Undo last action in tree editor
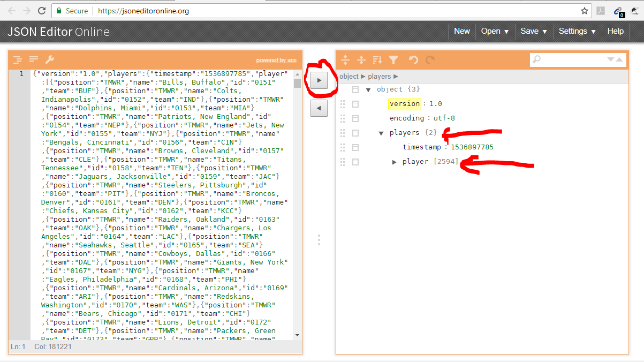This screenshot has width=644, height=362. [413, 59]
